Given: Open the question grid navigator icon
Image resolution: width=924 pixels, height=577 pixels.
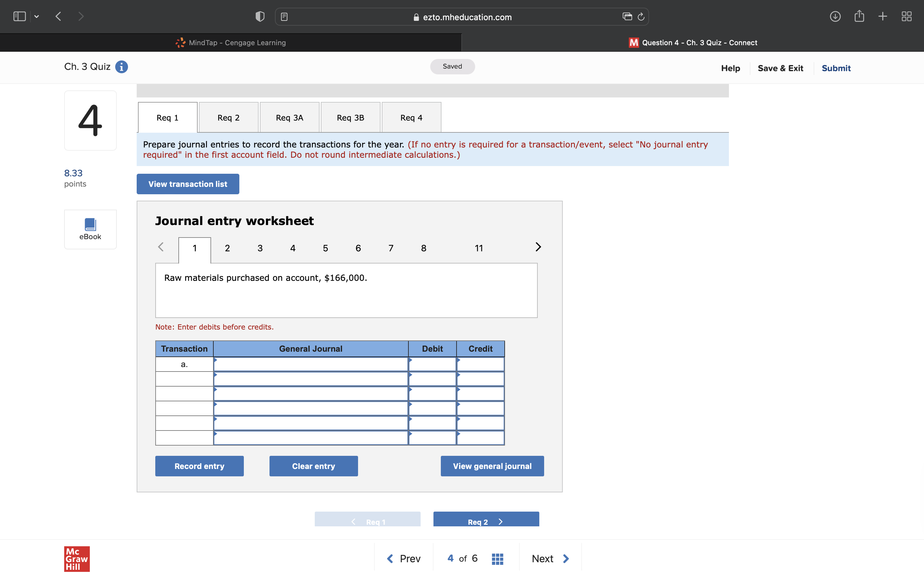Looking at the screenshot, I should [497, 559].
